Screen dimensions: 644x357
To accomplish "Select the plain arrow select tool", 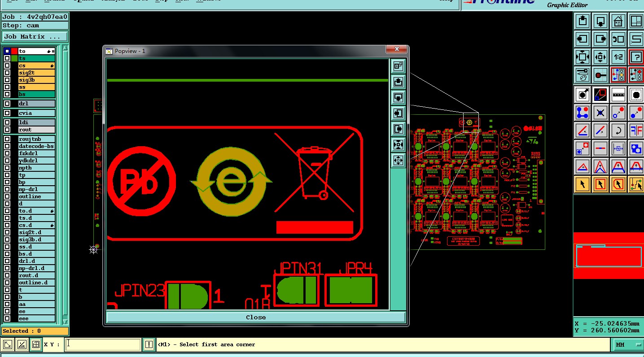I will 582,184.
